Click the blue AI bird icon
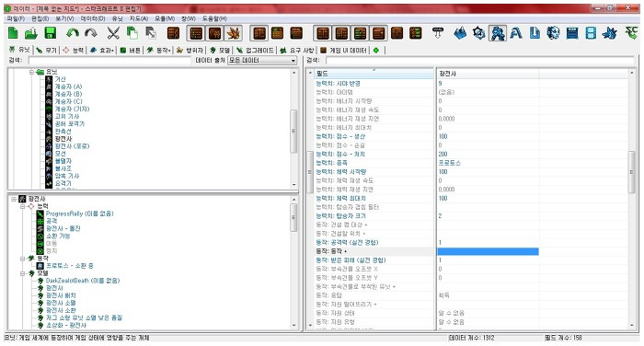644x346 pixels. [x=610, y=33]
